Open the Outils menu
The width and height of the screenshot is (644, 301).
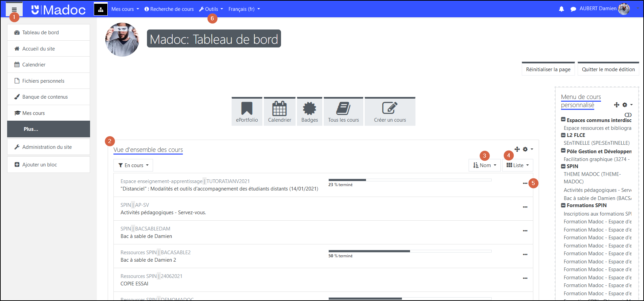tap(211, 9)
